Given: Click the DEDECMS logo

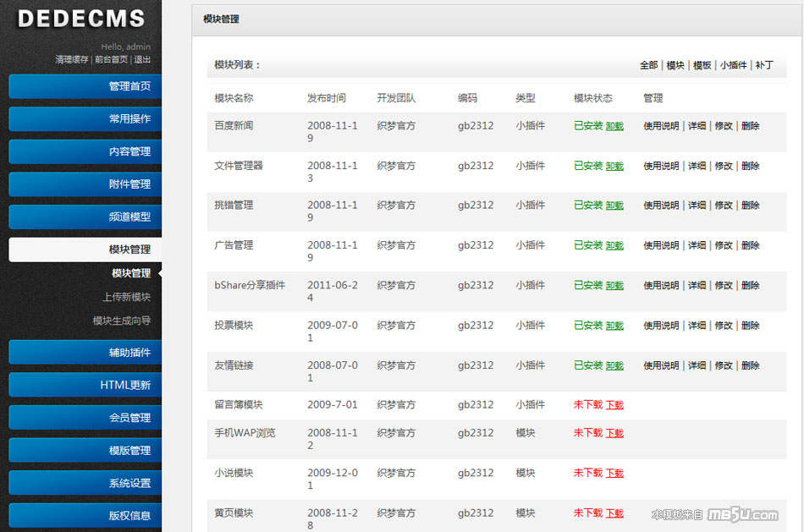Looking at the screenshot, I should [81, 19].
